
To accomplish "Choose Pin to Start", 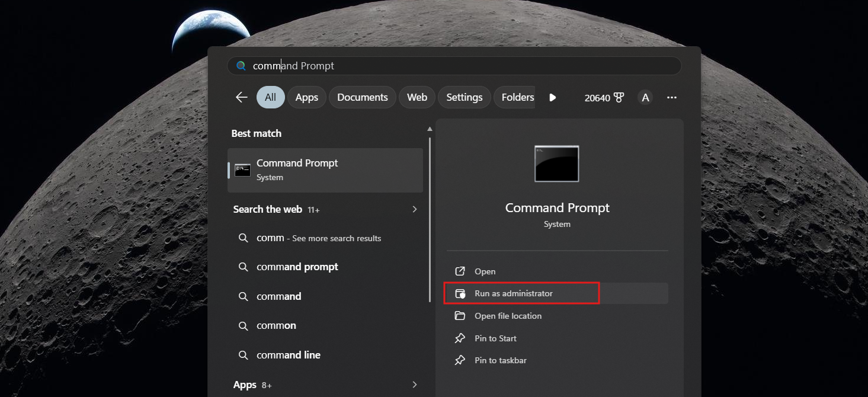I will point(556,338).
